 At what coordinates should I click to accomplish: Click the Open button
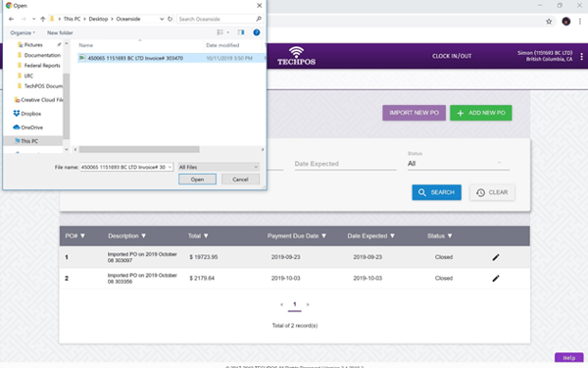pos(197,180)
